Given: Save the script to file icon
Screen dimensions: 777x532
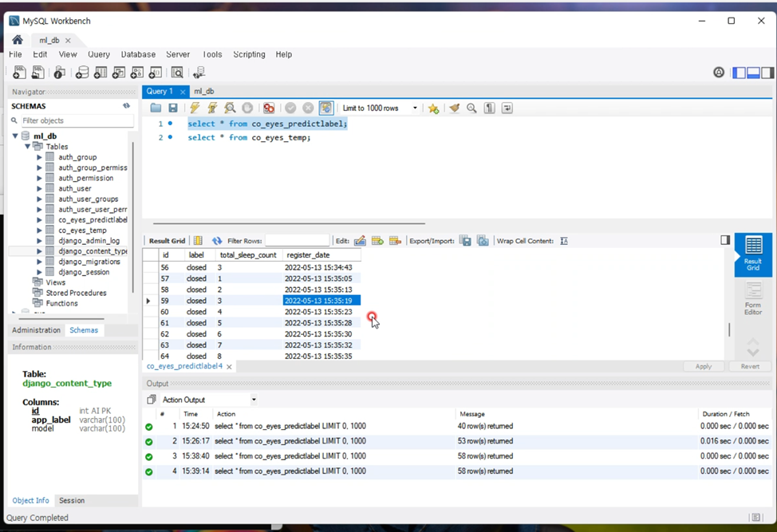Looking at the screenshot, I should pyautogui.click(x=173, y=108).
